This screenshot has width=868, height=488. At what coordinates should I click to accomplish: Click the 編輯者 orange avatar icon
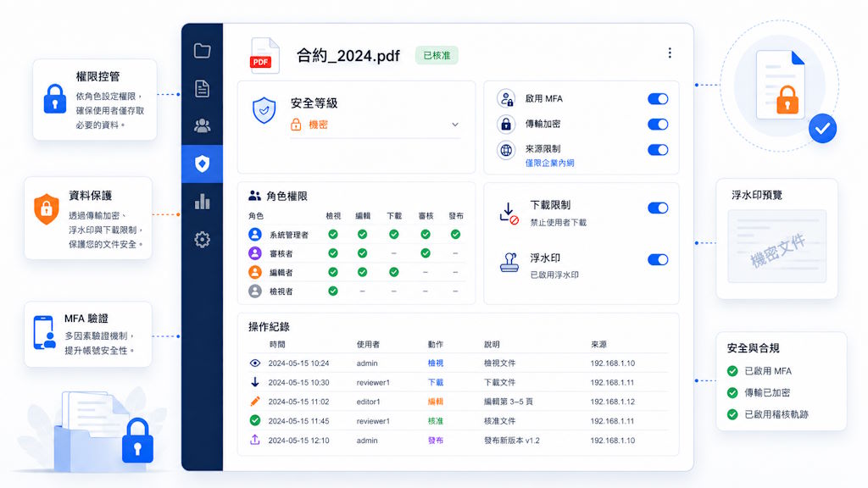255,272
